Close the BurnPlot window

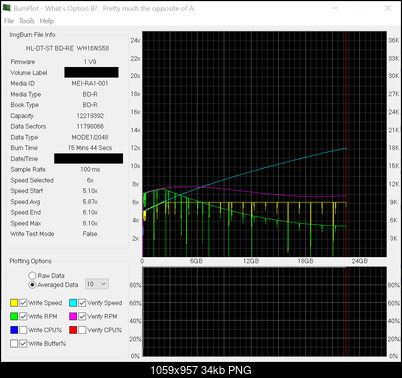tap(387, 8)
